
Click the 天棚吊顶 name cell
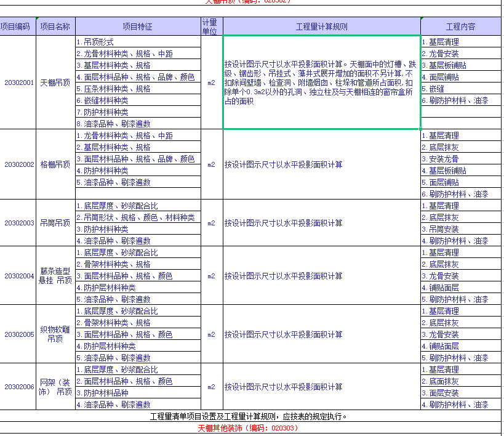click(55, 83)
